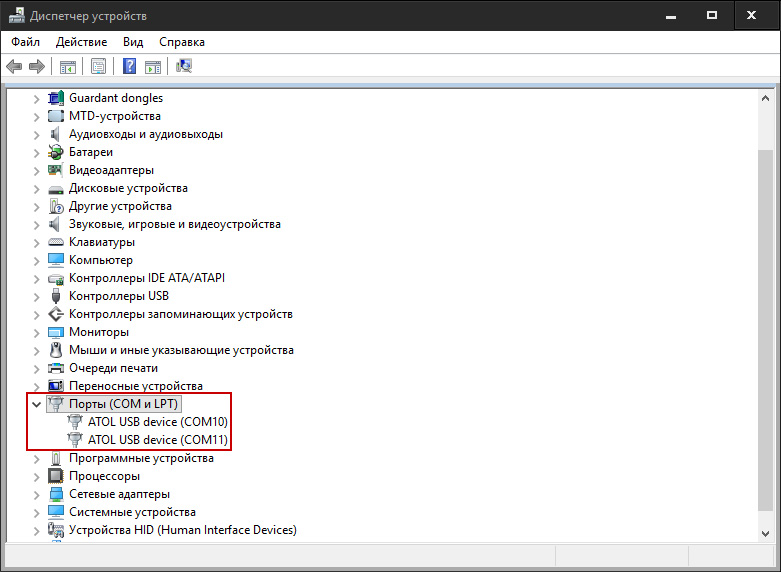This screenshot has height=572, width=781.
Task: Expand the Дисковые устройства node
Action: tap(36, 188)
